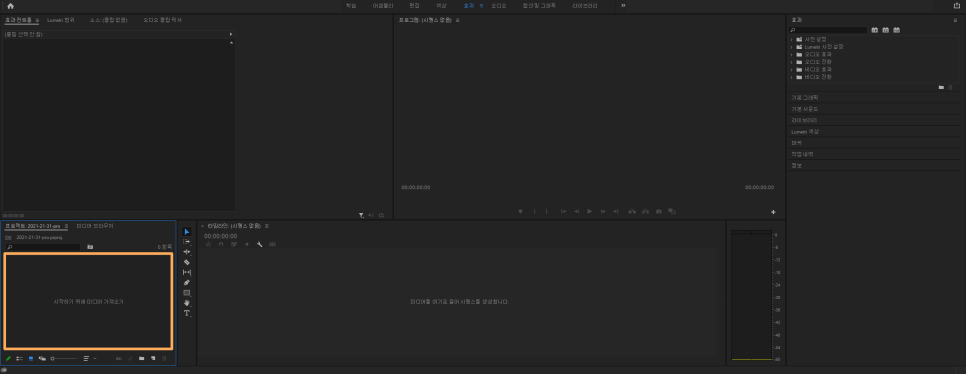Click the filter icon in Effect Controls footer

(x=362, y=215)
